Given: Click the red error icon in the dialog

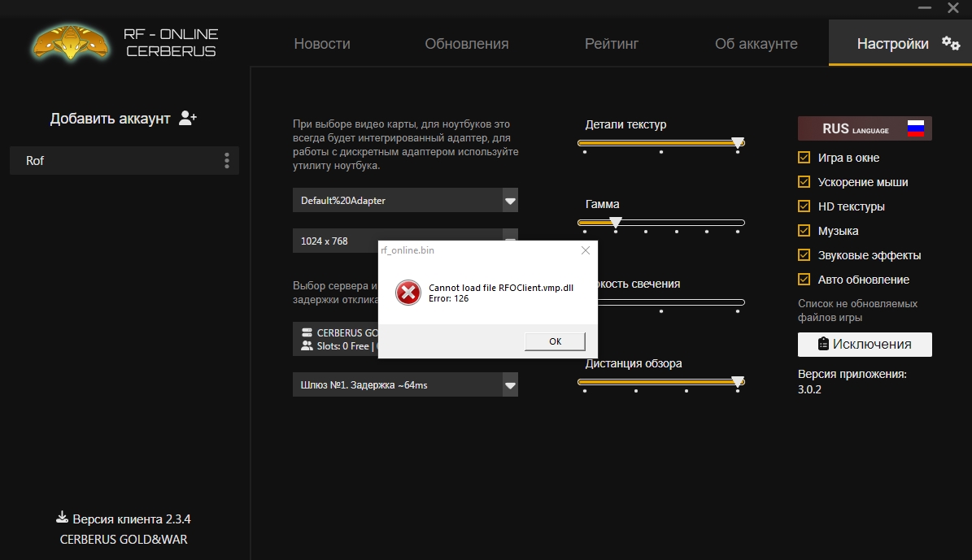Looking at the screenshot, I should click(408, 292).
